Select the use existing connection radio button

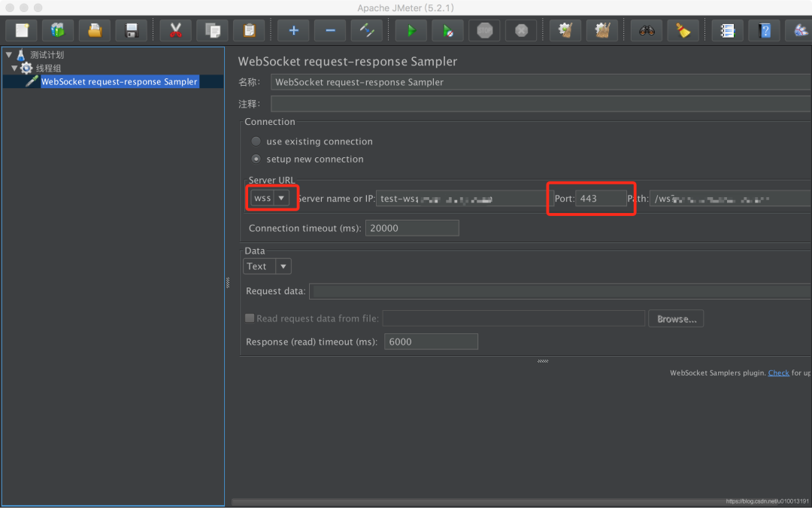coord(256,141)
